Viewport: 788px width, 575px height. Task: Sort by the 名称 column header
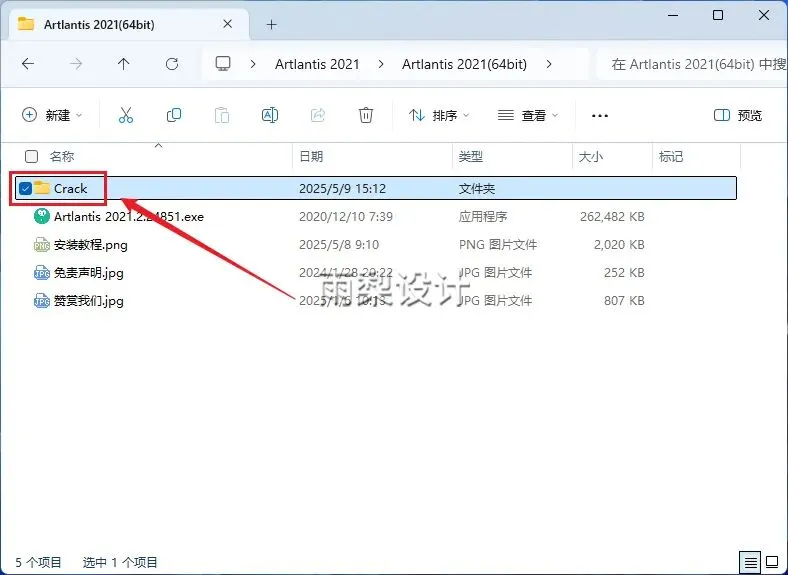click(x=62, y=156)
